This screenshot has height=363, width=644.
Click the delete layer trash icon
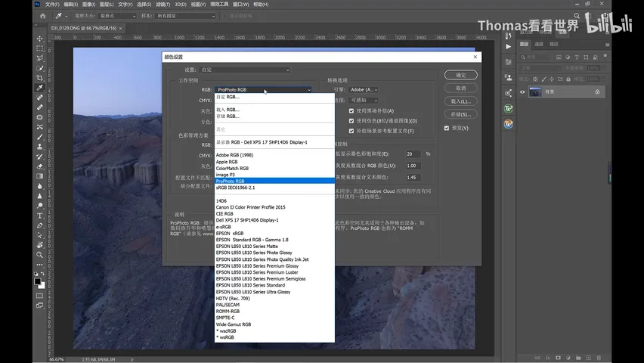point(599,358)
